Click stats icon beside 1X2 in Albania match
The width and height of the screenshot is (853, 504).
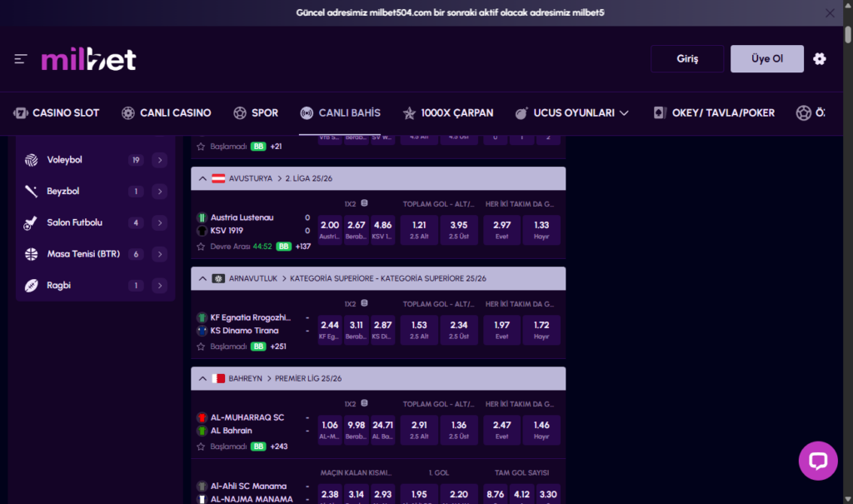pyautogui.click(x=365, y=303)
